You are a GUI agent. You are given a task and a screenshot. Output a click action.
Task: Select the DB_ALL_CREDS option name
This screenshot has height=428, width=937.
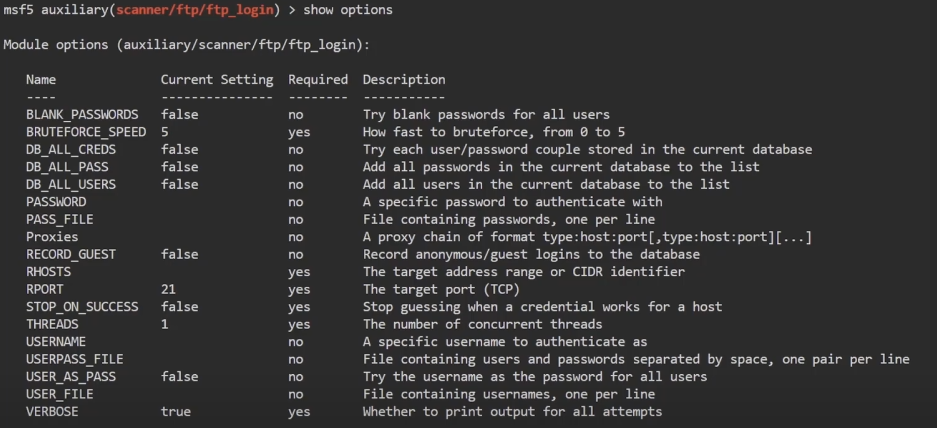69,150
